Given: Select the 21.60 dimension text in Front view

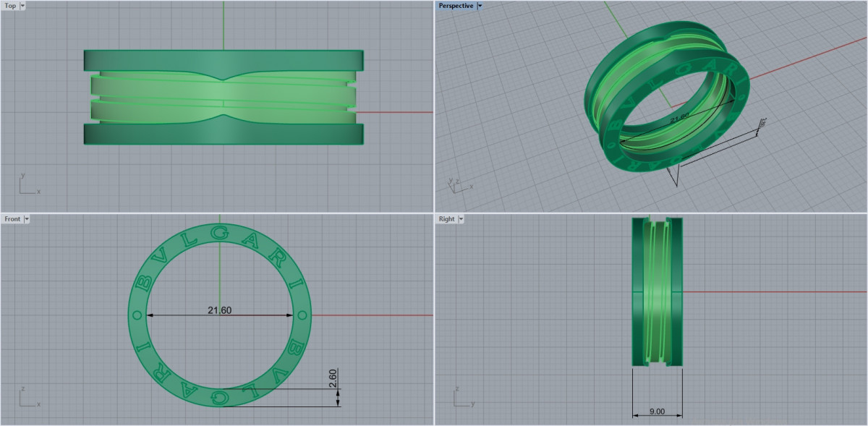Looking at the screenshot, I should tap(219, 310).
